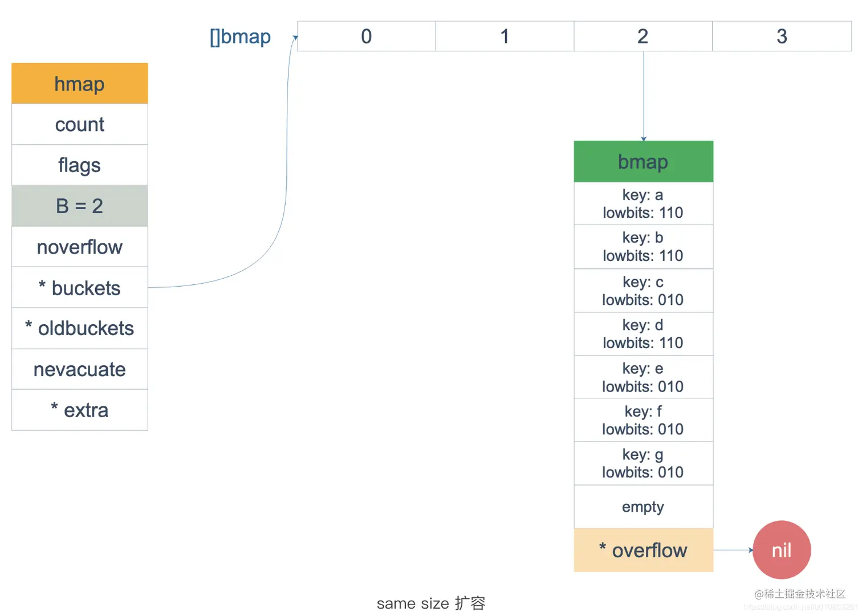Click the * overflow pointer cell
This screenshot has height=616, width=862.
point(643,550)
